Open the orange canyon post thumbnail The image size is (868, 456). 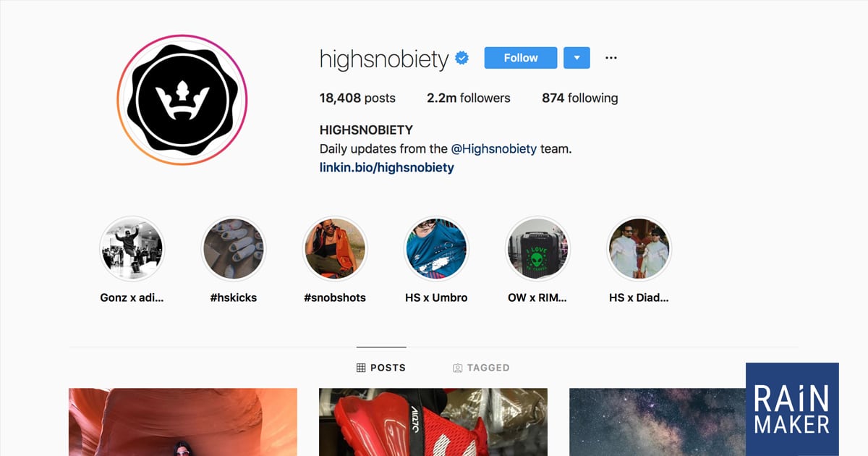(183, 422)
